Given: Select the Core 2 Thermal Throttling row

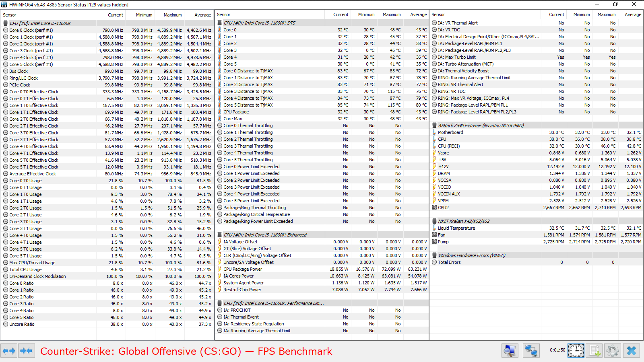Looking at the screenshot, I should (322, 139).
